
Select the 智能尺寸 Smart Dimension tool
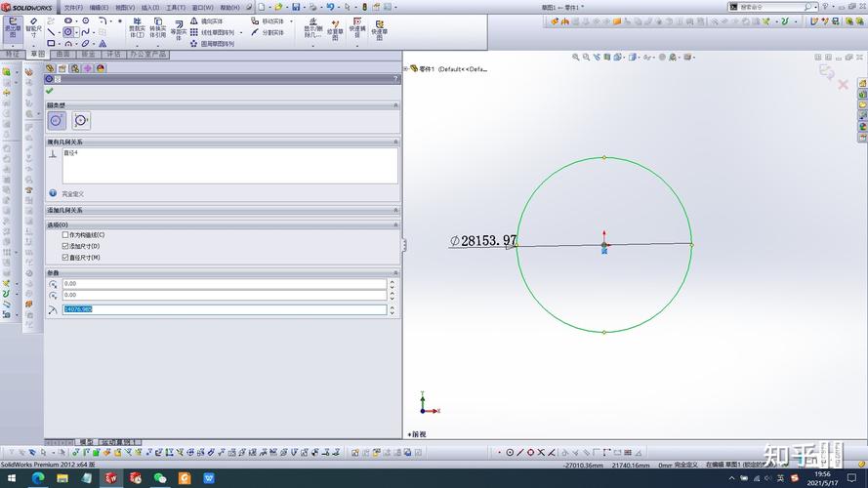pos(34,25)
